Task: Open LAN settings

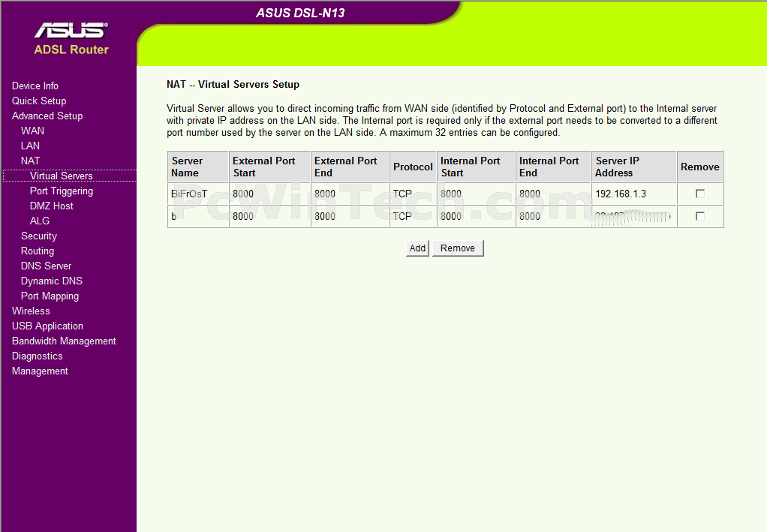Action: [30, 146]
